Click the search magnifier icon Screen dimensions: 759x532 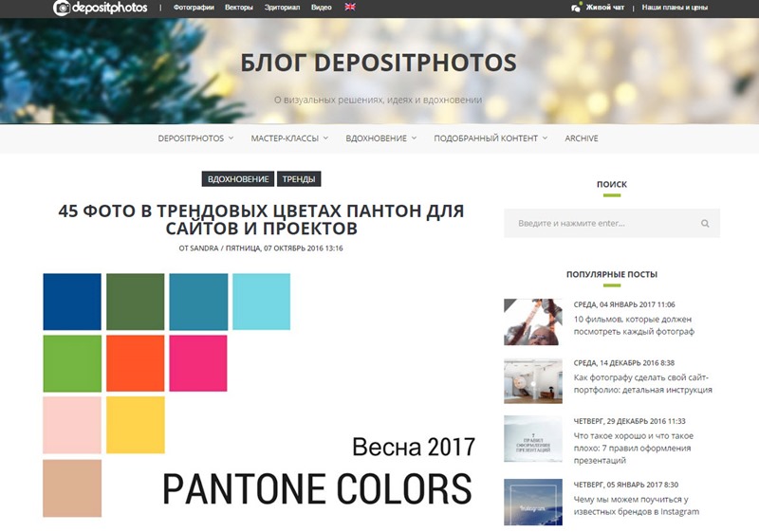click(x=705, y=224)
